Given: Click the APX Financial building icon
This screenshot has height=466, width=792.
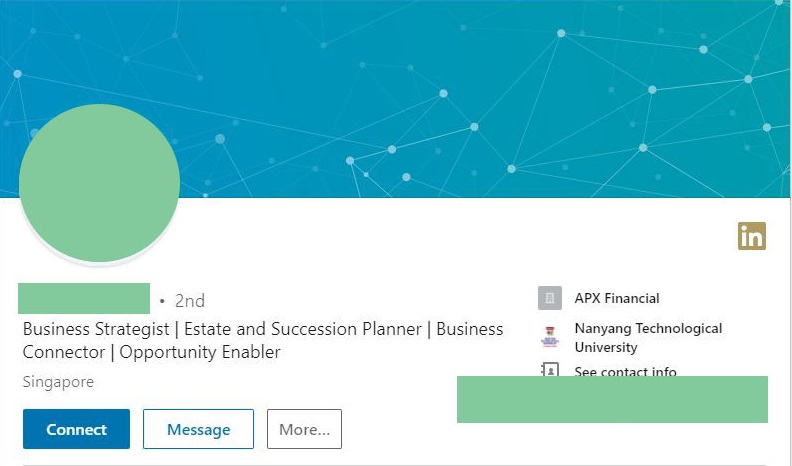Looking at the screenshot, I should [550, 298].
